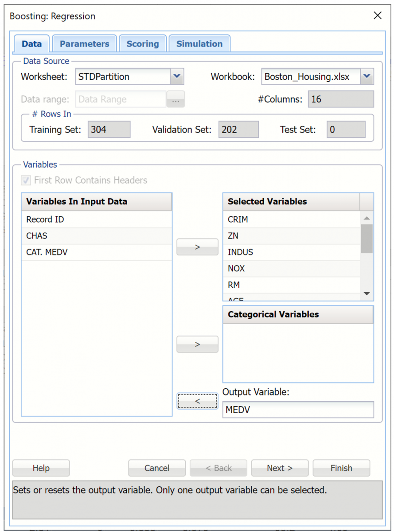Click the add-to-Selected-Variables arrow button
The height and width of the screenshot is (532, 394).
pos(197,247)
